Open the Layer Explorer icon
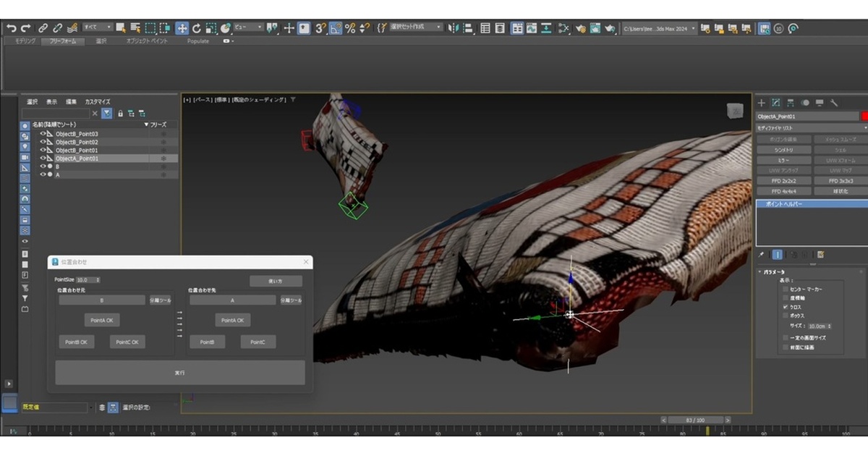The image size is (868, 456). point(501,28)
